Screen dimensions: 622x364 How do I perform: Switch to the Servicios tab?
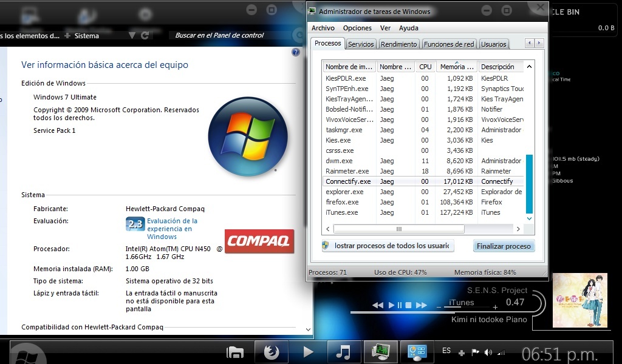(x=361, y=44)
